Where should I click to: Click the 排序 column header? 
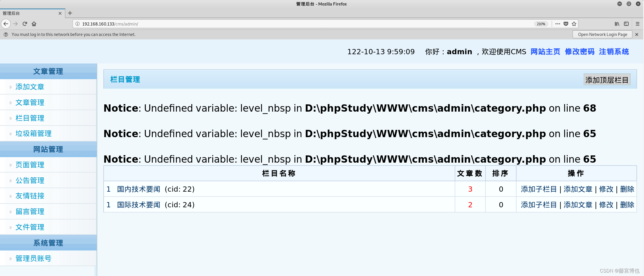[x=500, y=173]
